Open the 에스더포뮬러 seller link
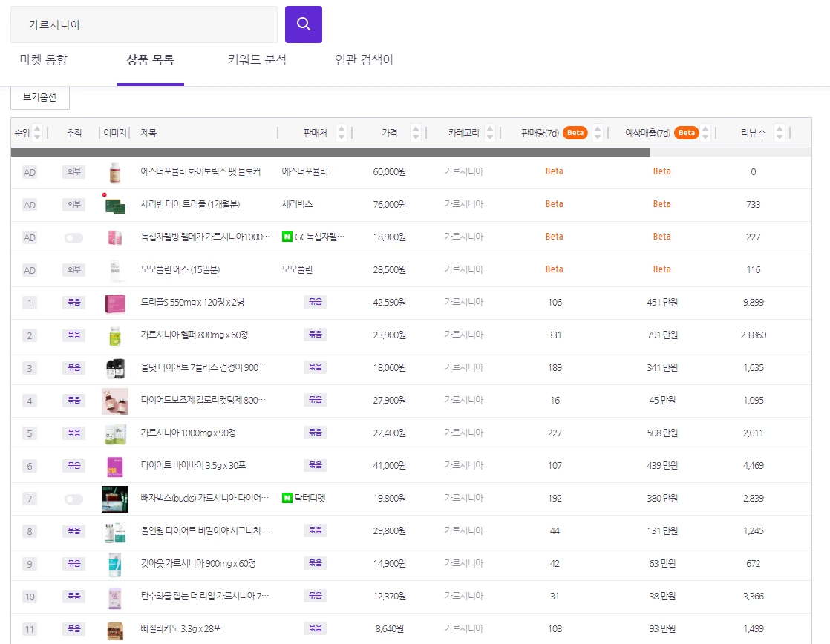 303,172
